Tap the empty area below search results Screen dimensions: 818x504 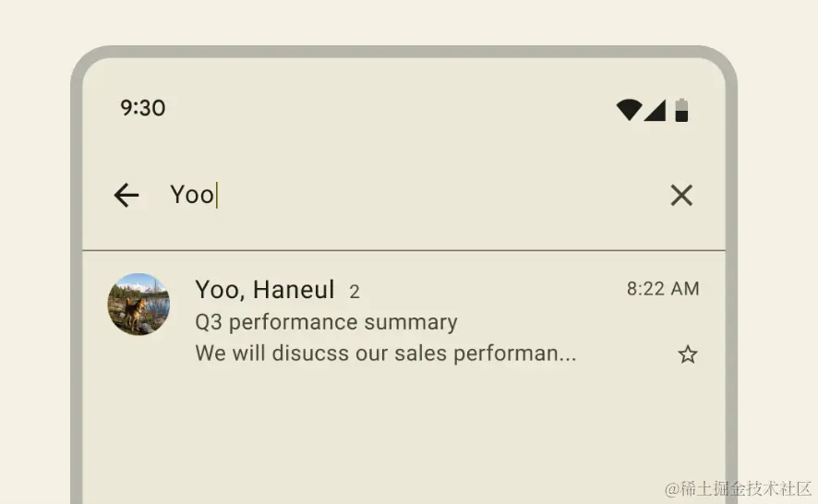coord(403,434)
